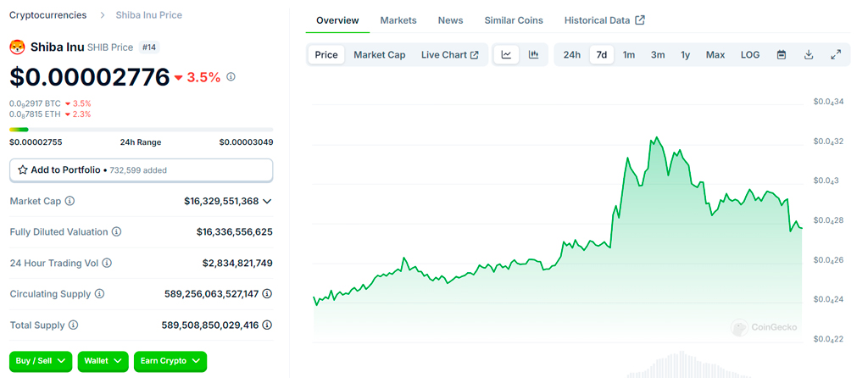Set chart range to 7d

pos(602,55)
